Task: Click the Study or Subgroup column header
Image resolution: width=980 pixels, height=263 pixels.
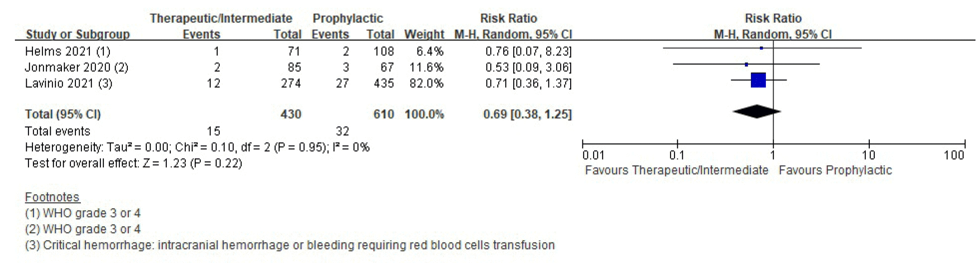Action: pos(78,34)
